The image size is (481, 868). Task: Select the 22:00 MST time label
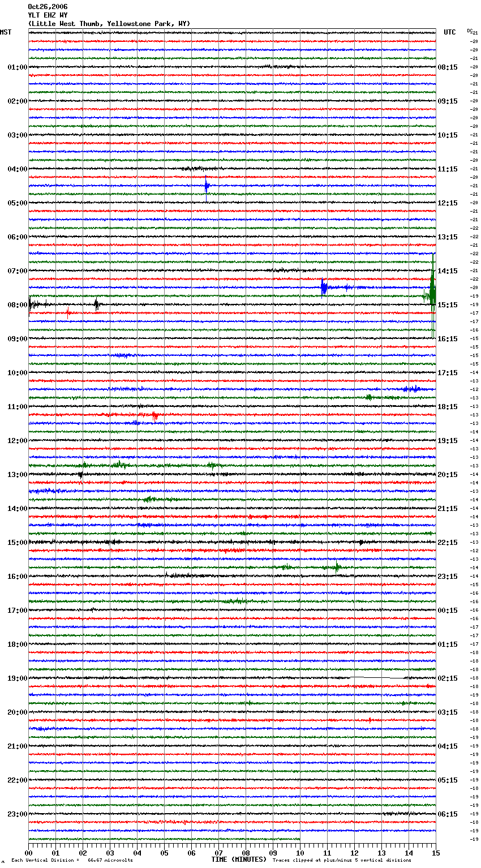click(18, 780)
